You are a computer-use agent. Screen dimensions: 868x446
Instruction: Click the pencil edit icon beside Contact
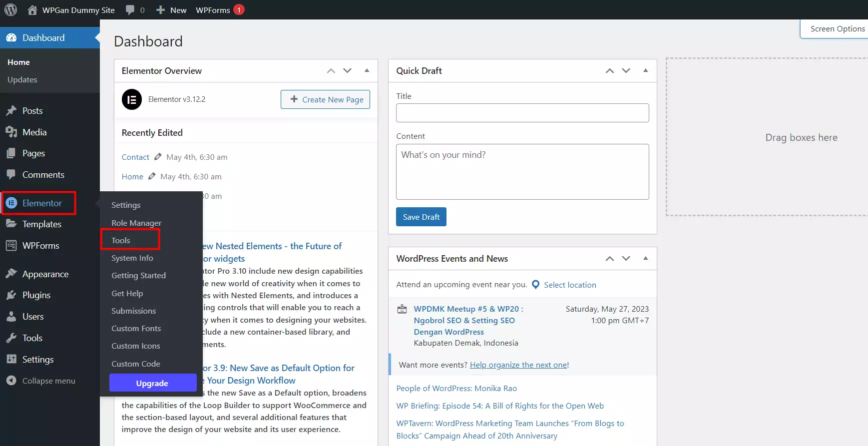click(158, 157)
